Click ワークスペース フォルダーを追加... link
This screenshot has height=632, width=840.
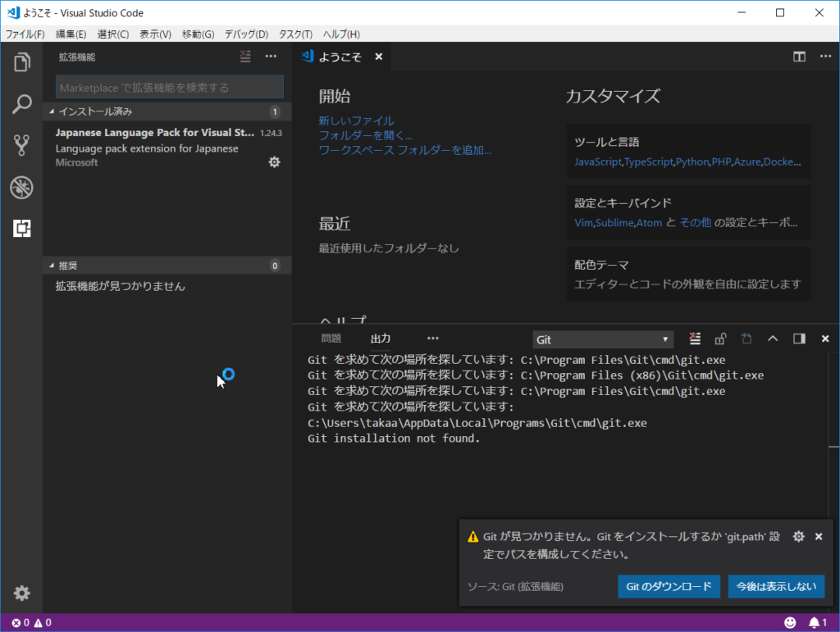pos(405,150)
